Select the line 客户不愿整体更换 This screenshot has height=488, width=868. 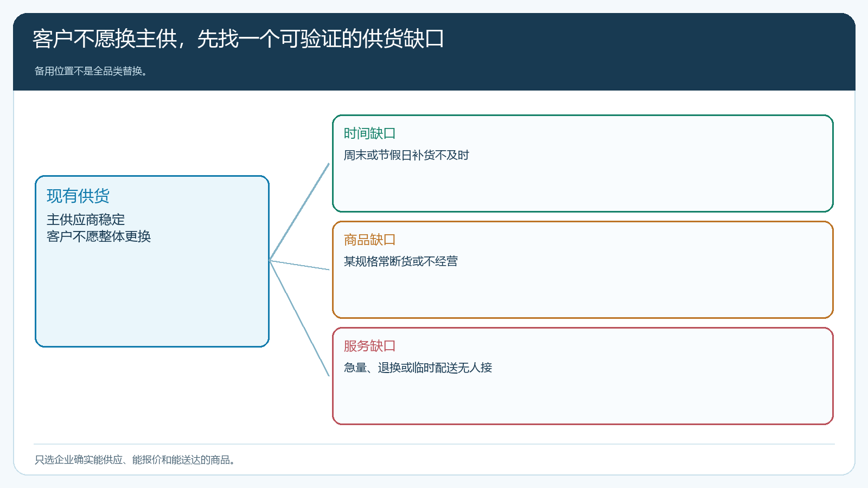click(99, 236)
